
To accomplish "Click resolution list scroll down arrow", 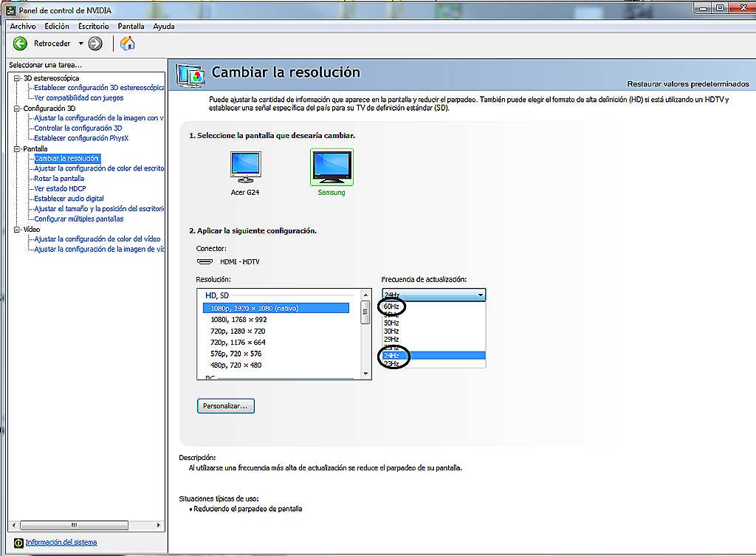I will click(366, 374).
